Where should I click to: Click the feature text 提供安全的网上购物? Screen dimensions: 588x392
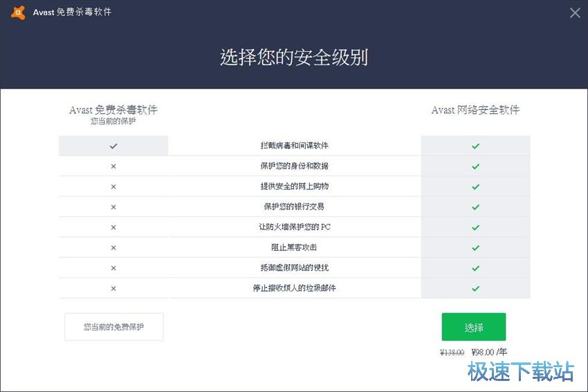tap(295, 186)
